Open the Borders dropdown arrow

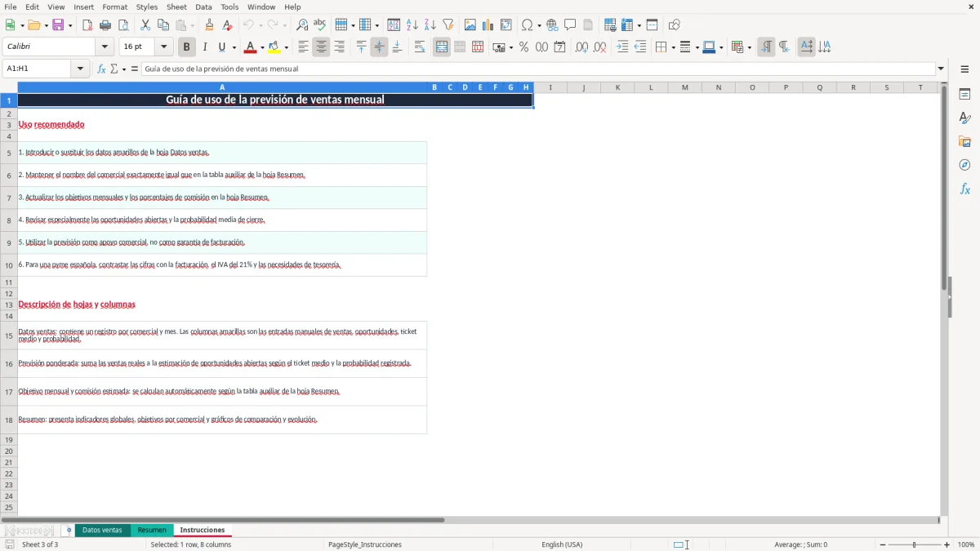click(672, 47)
